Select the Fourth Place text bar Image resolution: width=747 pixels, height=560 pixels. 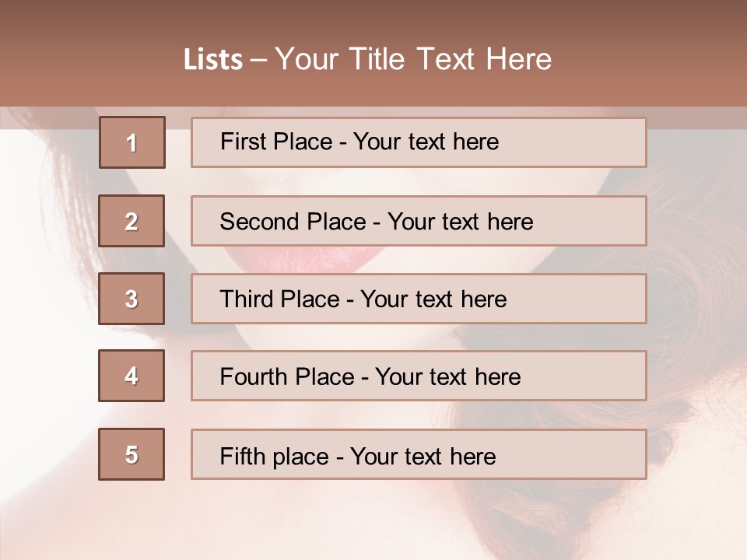tap(419, 376)
